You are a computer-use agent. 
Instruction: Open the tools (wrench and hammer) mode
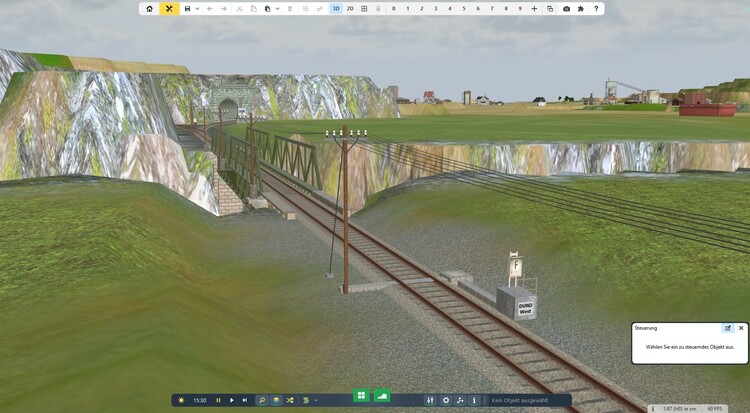click(x=169, y=8)
